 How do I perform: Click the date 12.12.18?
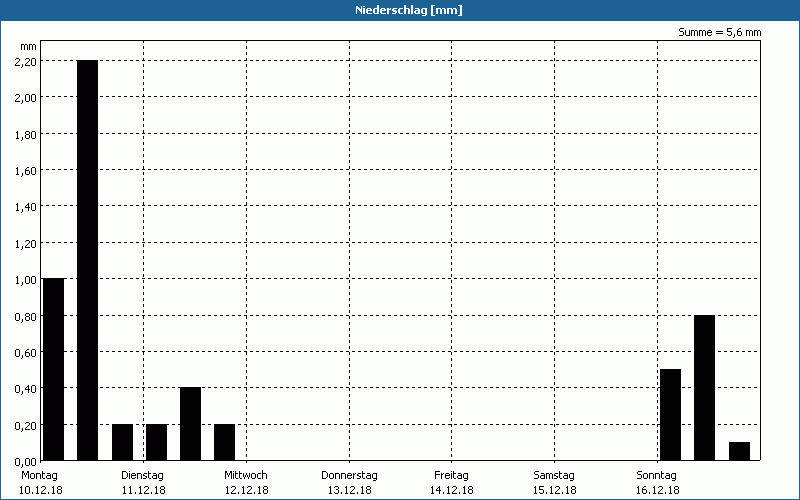(246, 491)
